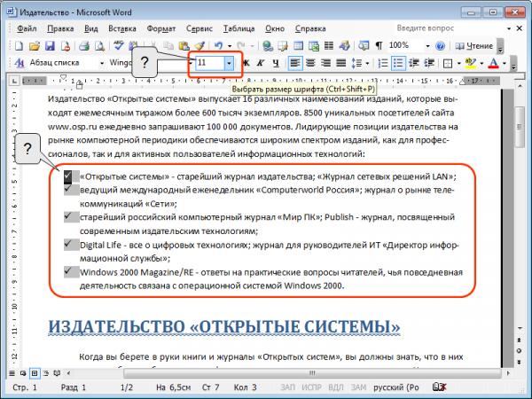532x399 pixels.
Task: Increase the paragraph indent
Action: 429,63
